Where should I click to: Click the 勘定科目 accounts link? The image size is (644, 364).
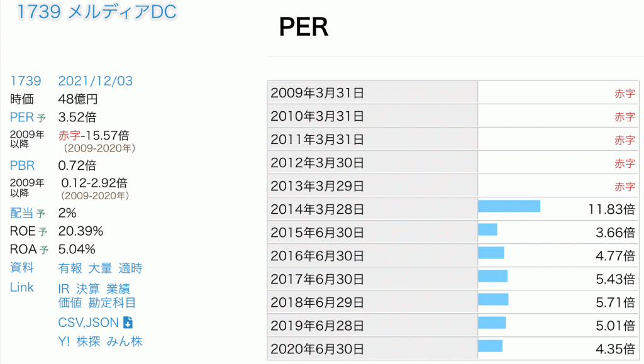point(112,302)
